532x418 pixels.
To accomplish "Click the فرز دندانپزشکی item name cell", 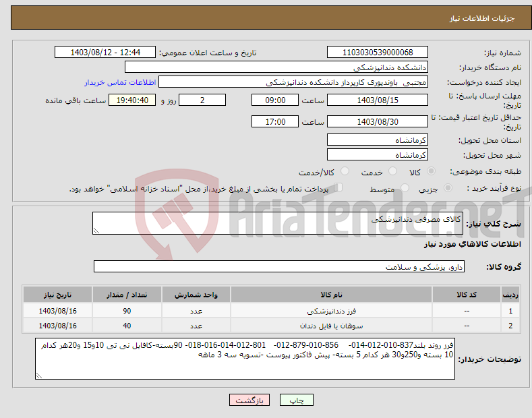I will 331,311.
